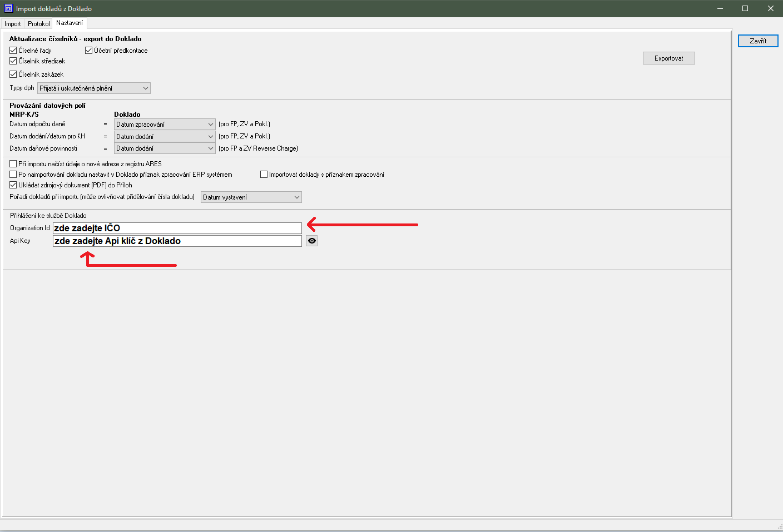This screenshot has width=783, height=532.
Task: Open the Datum dodání/datum pro KH dropdown
Action: click(164, 137)
